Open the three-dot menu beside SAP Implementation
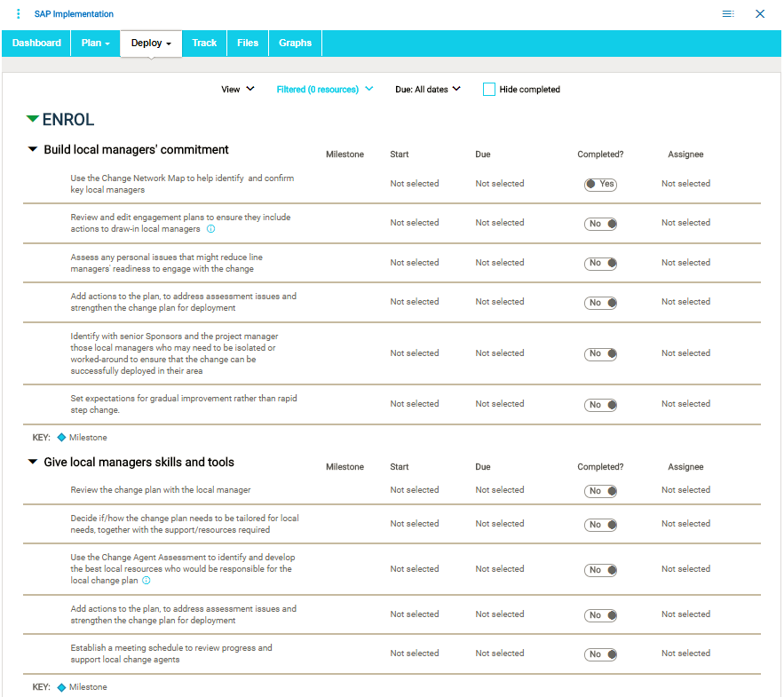 (19, 14)
